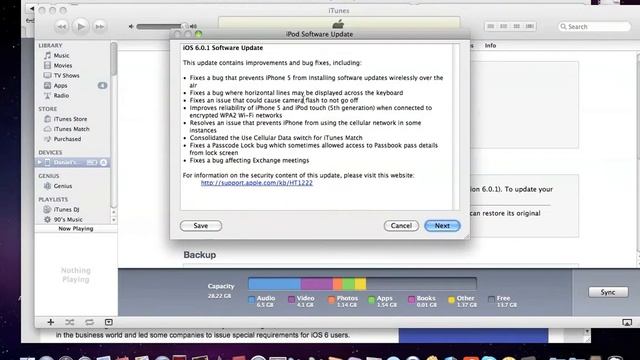Click the Play button
The width and height of the screenshot is (640, 360).
80,27
